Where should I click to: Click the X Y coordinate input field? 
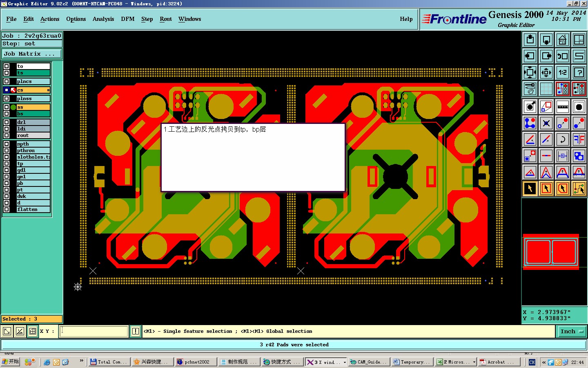pos(94,331)
